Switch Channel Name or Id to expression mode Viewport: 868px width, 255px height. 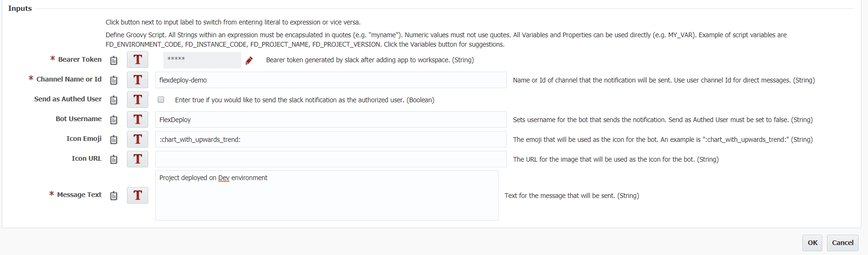pos(137,80)
